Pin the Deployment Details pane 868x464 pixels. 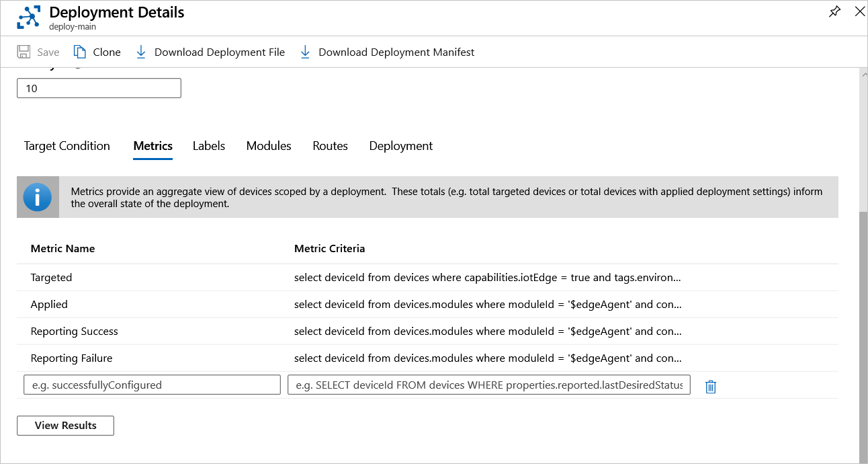click(834, 11)
